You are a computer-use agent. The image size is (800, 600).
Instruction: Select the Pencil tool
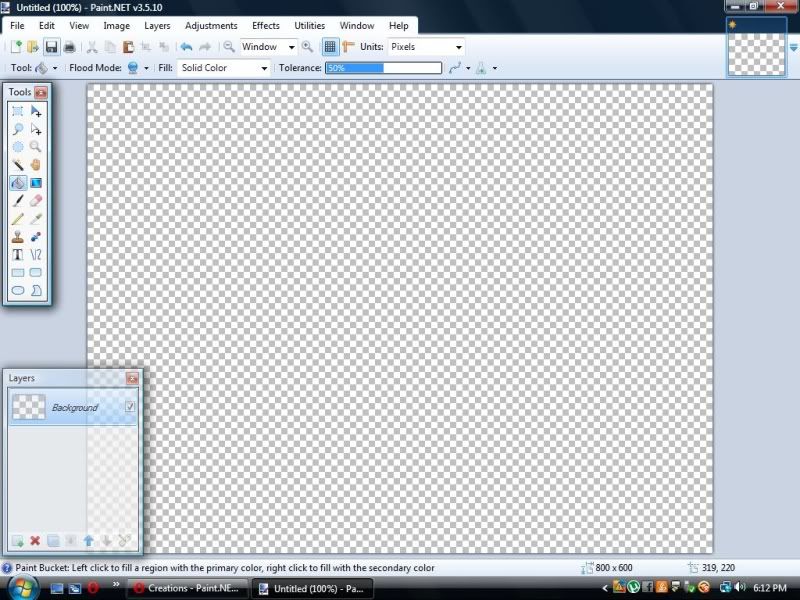[18, 219]
